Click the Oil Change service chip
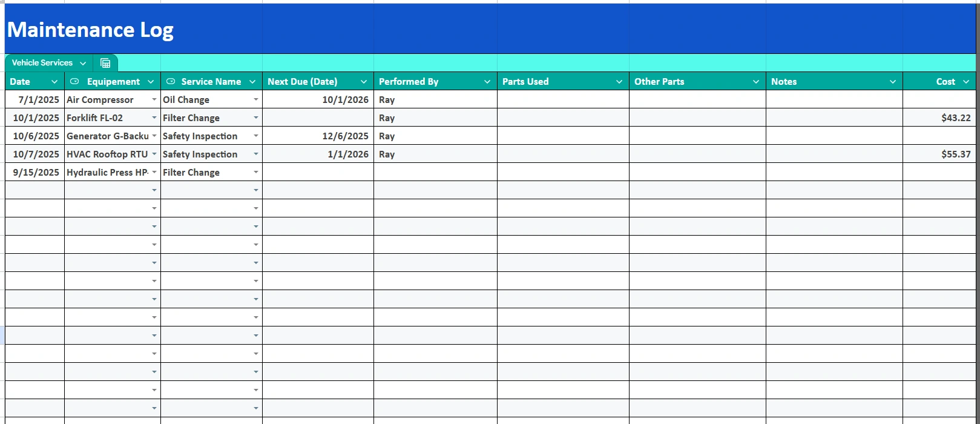The image size is (980, 424). point(186,99)
